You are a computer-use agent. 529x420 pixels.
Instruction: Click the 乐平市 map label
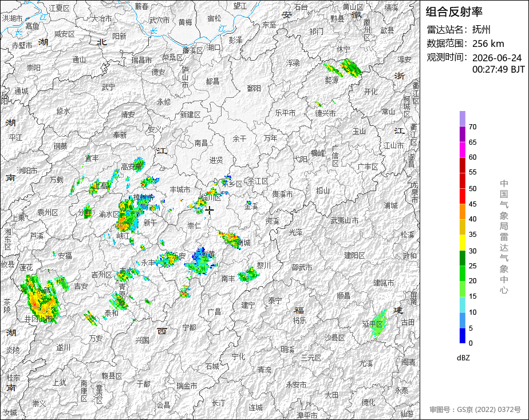(286, 113)
